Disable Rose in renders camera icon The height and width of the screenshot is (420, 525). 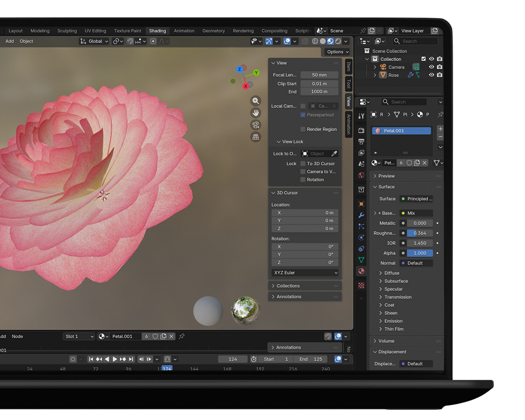pos(440,75)
